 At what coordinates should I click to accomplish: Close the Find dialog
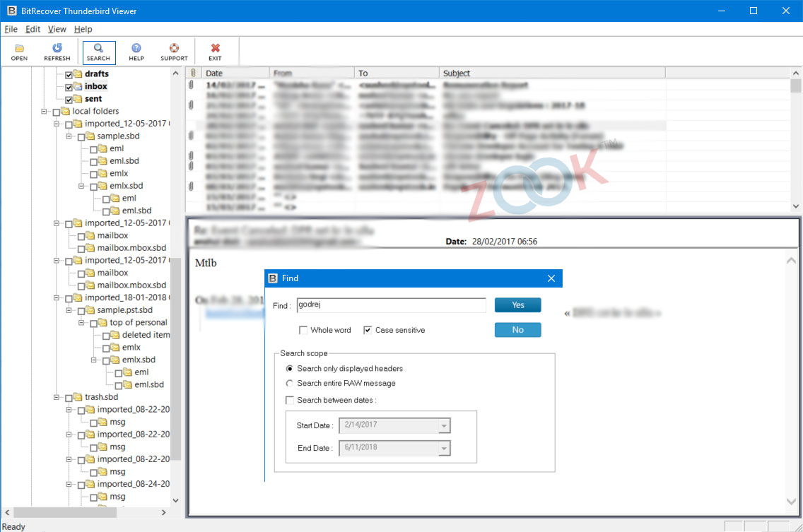[551, 278]
